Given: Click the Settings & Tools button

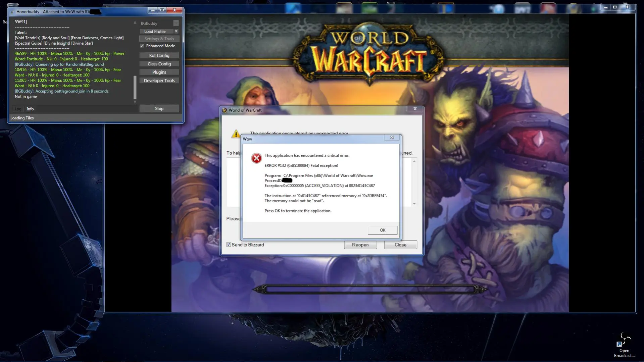Looking at the screenshot, I should (159, 39).
